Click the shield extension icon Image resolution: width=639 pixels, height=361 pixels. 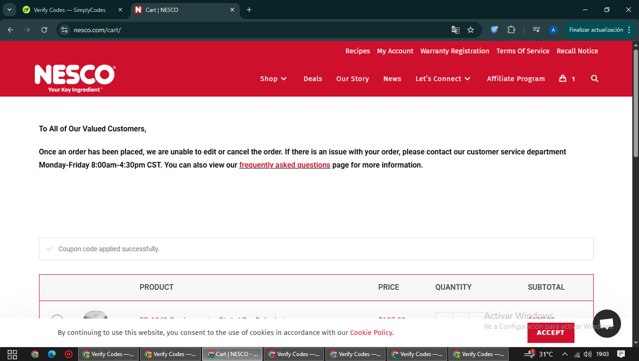[x=494, y=30]
